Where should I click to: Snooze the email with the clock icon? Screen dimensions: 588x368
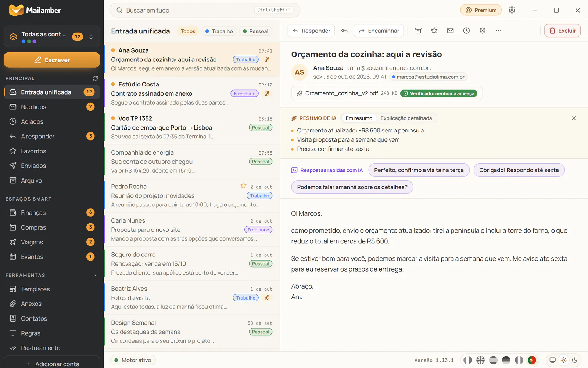[x=466, y=31]
